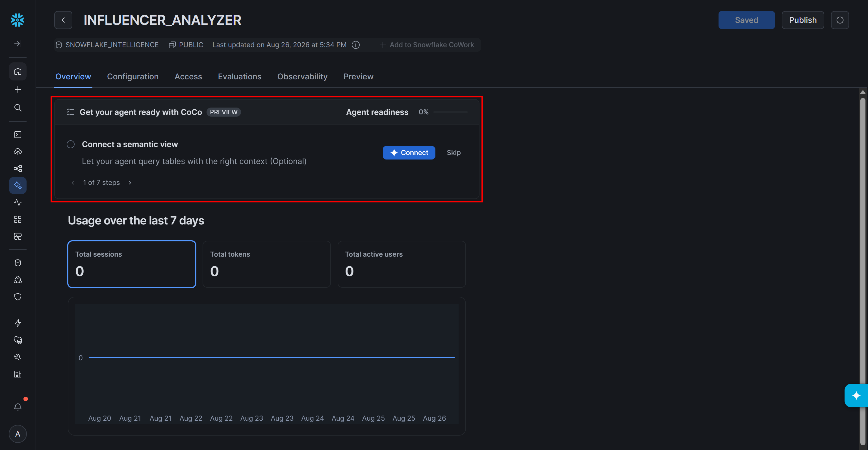Image resolution: width=868 pixels, height=450 pixels.
Task: Click the Saved button
Action: coord(746,20)
